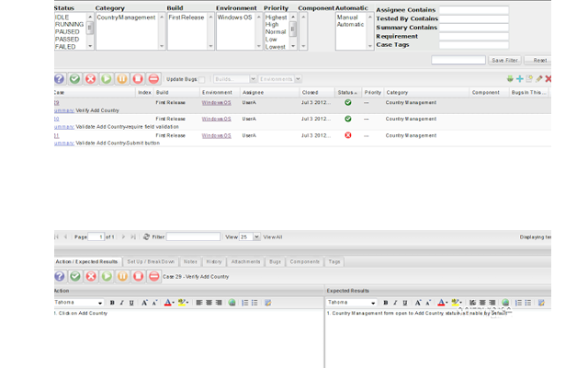The image size is (588, 368).
Task: Click the red fail X in top toolbar
Action: (91, 79)
